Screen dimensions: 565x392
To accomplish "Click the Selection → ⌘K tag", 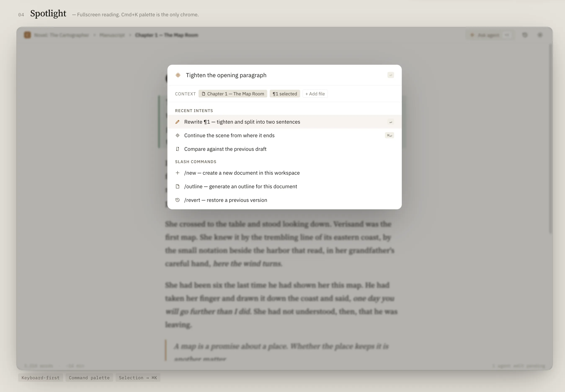I will click(138, 378).
